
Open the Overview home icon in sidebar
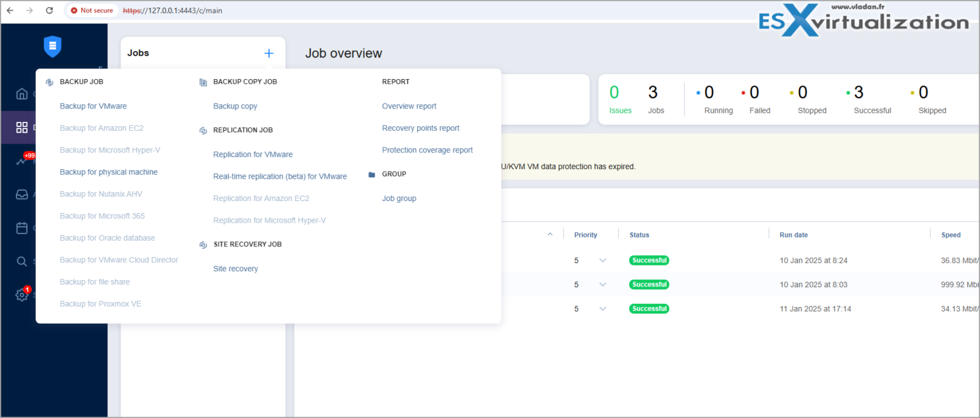[x=21, y=94]
